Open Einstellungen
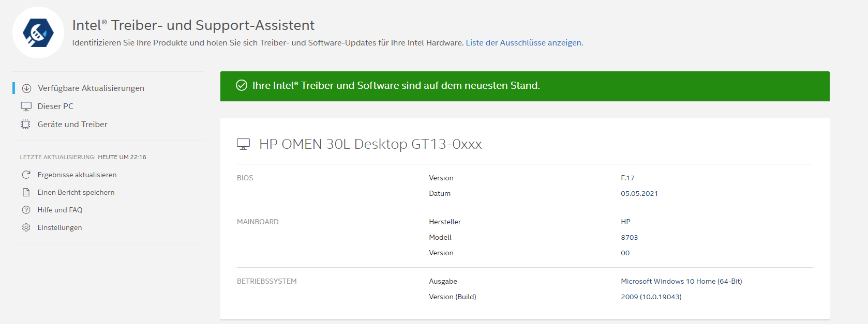Viewport: 868px width, 324px height. coord(59,227)
